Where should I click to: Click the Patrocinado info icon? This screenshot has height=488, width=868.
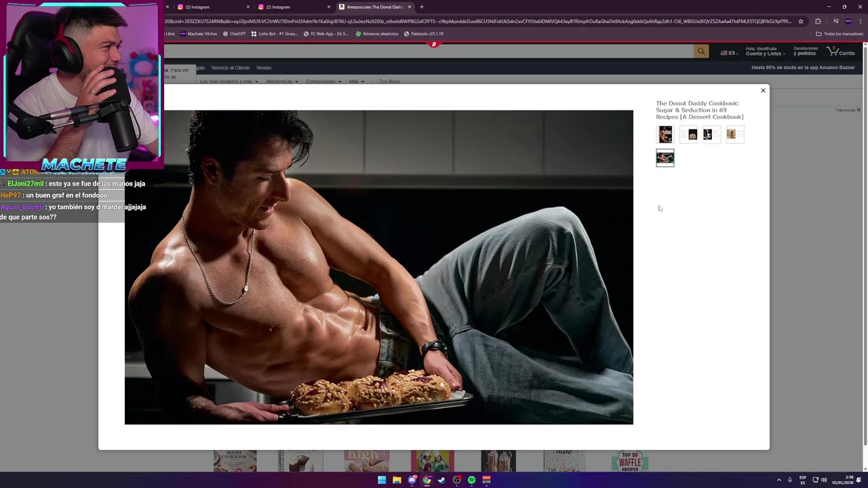[x=859, y=110]
